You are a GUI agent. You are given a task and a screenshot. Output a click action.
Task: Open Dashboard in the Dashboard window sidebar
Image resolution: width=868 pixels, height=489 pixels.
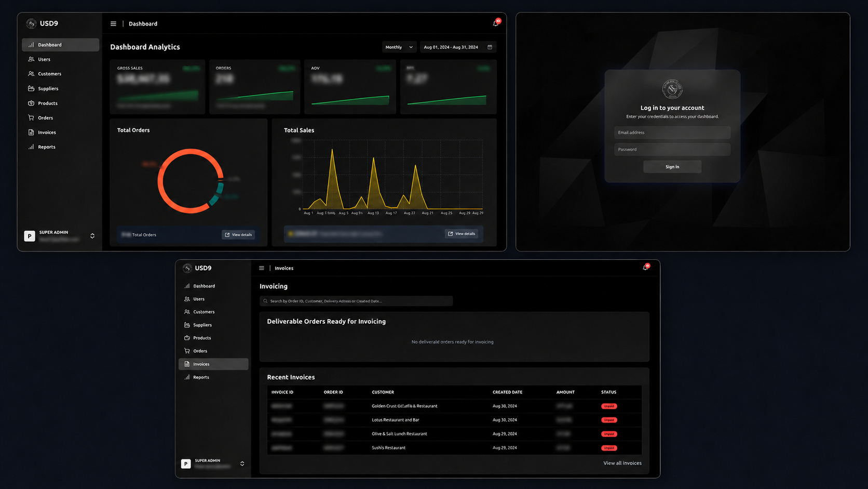[x=60, y=45]
